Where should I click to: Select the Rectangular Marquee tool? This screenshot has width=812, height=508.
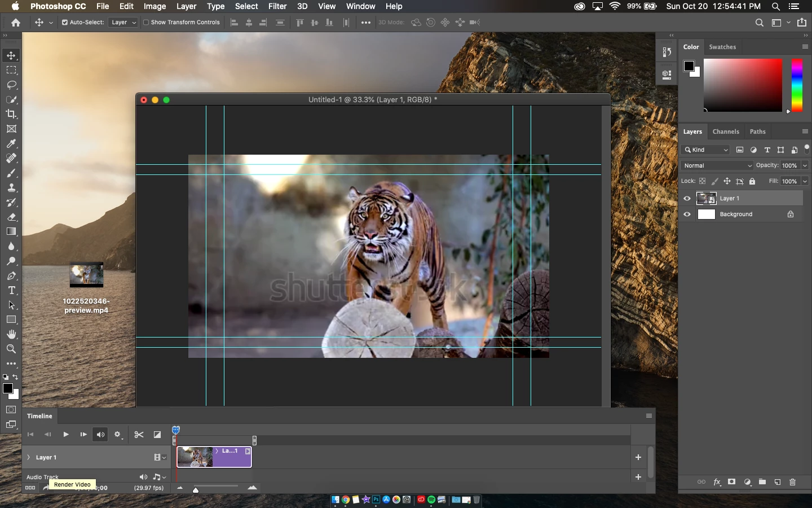[11, 70]
